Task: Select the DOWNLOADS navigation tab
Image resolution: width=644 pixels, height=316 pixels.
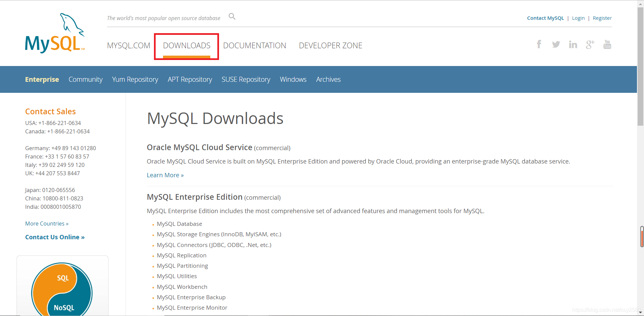Action: 187,46
